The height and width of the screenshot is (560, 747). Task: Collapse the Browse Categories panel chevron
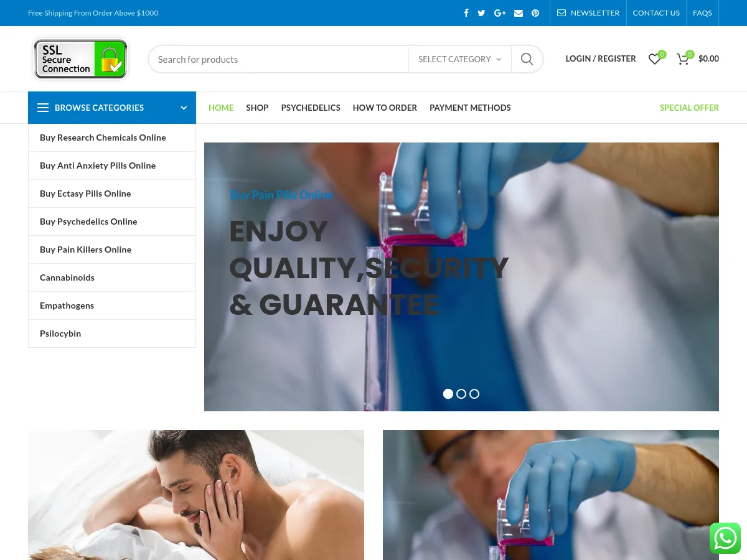[184, 107]
